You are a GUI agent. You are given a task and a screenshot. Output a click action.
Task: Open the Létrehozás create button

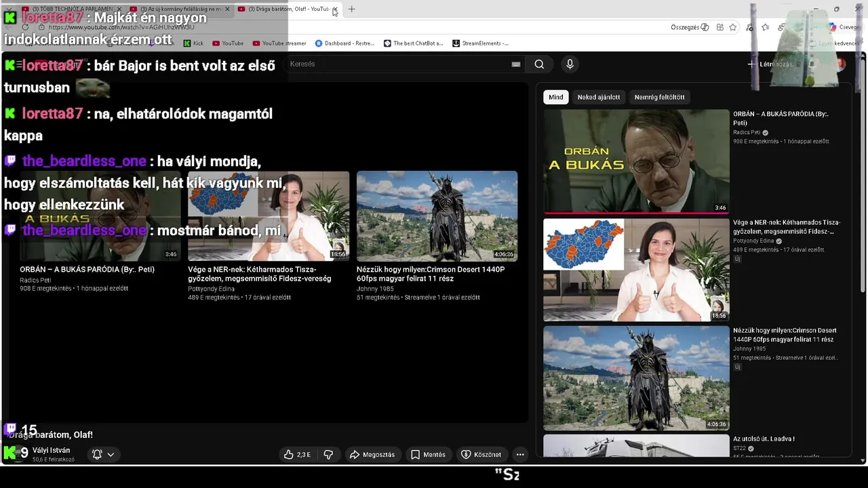pyautogui.click(x=770, y=64)
